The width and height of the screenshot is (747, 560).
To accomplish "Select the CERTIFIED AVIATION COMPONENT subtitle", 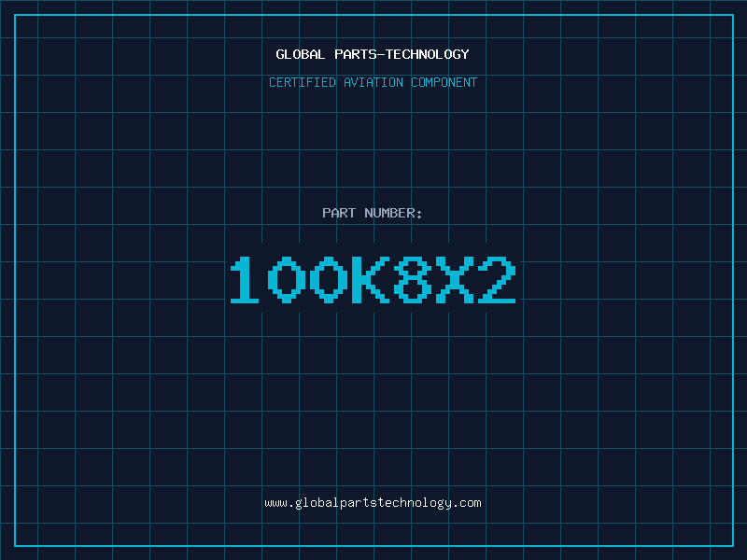I will pos(373,82).
